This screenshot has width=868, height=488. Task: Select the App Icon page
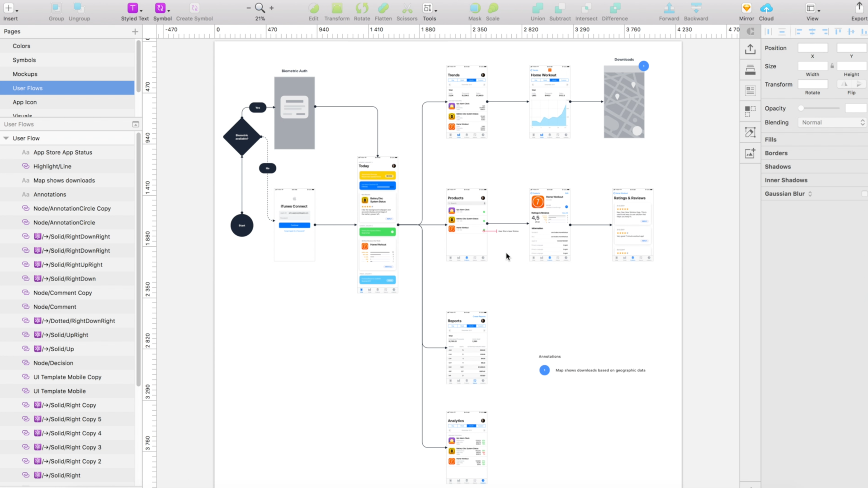click(24, 102)
